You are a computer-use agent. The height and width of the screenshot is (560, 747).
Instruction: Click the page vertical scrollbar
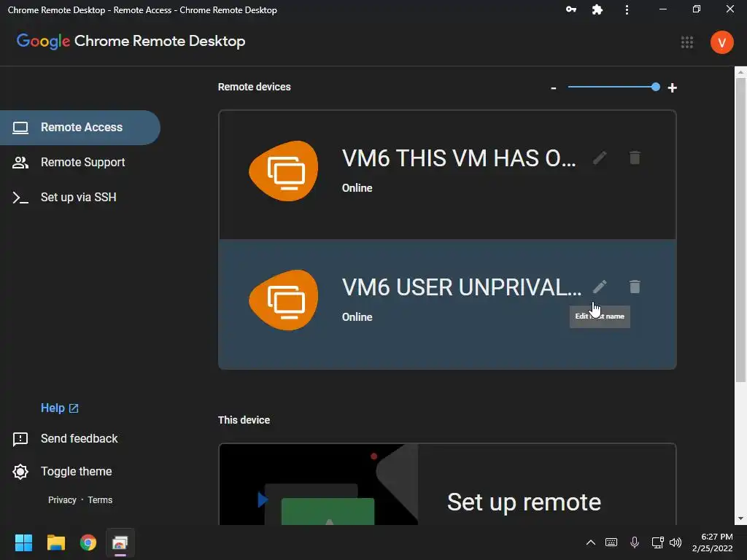tap(740, 230)
